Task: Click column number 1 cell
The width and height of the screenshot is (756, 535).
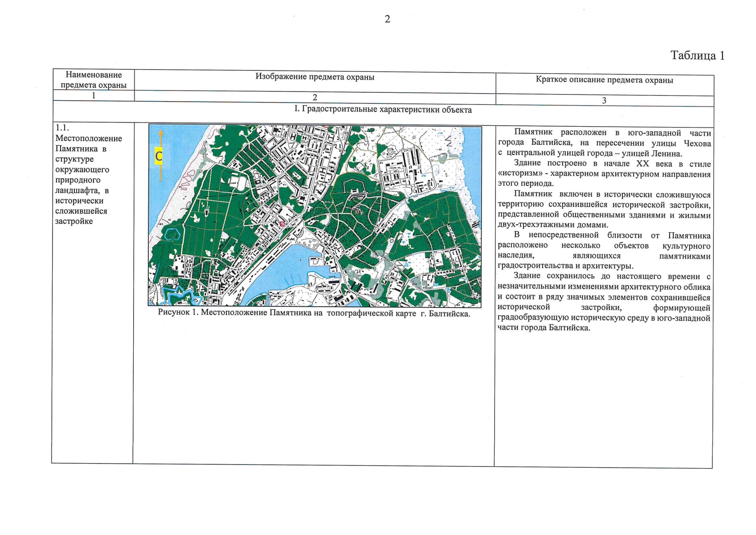Action: (x=94, y=95)
